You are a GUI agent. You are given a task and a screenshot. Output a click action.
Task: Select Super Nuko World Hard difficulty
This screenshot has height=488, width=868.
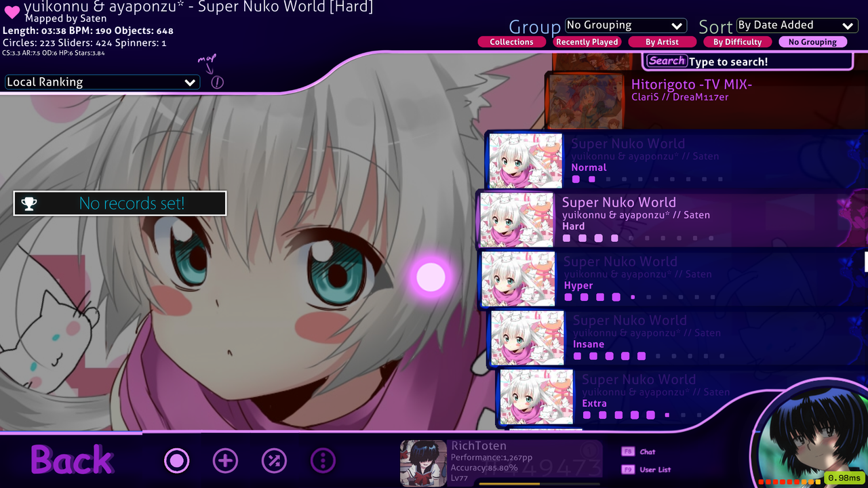(x=671, y=220)
